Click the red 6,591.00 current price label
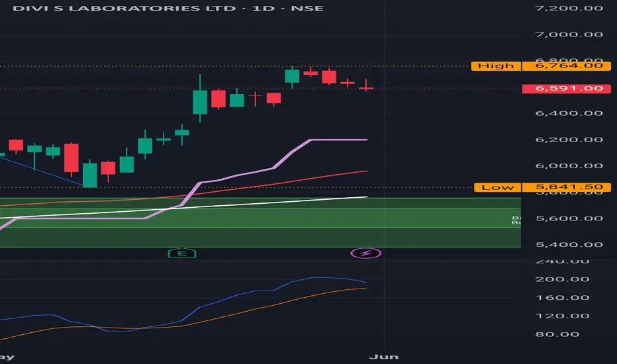Image resolution: width=617 pixels, height=364 pixels. pyautogui.click(x=567, y=89)
